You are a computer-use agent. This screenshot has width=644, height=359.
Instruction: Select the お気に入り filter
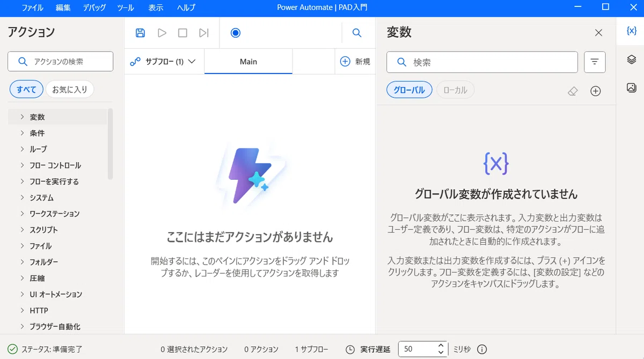click(70, 90)
